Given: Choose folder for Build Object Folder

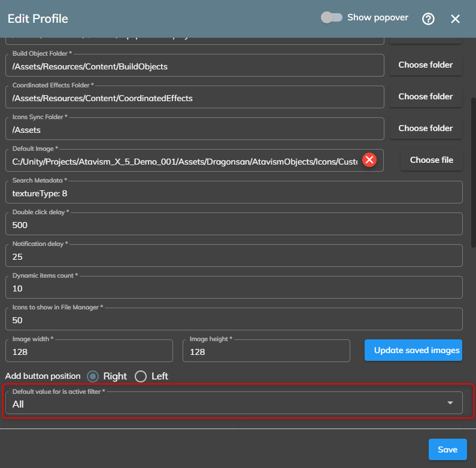Looking at the screenshot, I should point(425,65).
